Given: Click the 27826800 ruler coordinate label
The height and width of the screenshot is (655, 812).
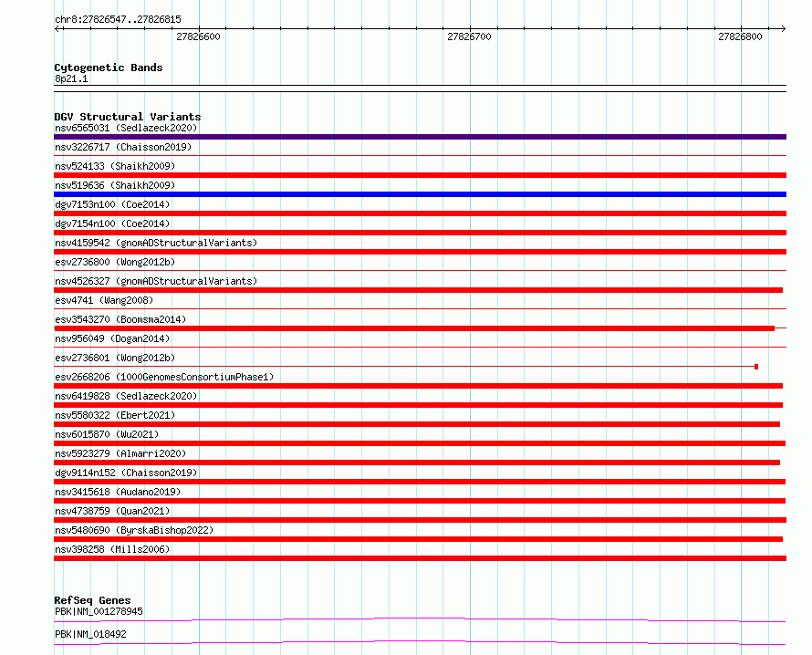Looking at the screenshot, I should (x=740, y=36).
